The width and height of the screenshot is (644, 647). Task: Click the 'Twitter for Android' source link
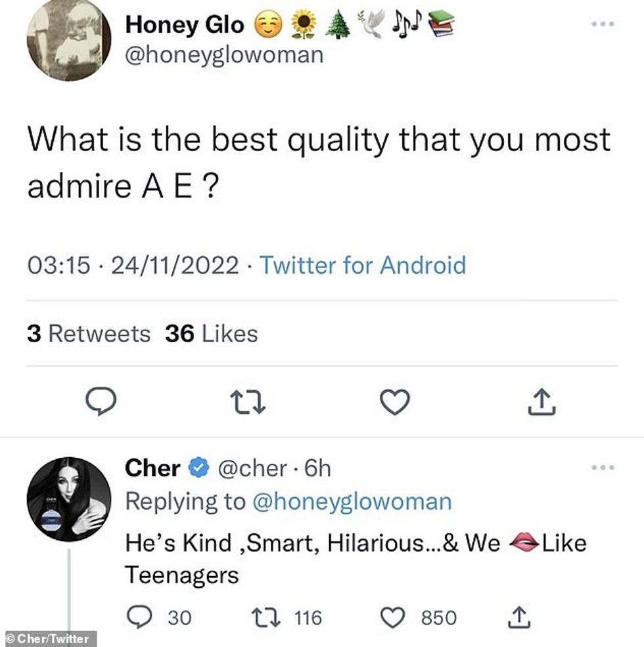[363, 265]
